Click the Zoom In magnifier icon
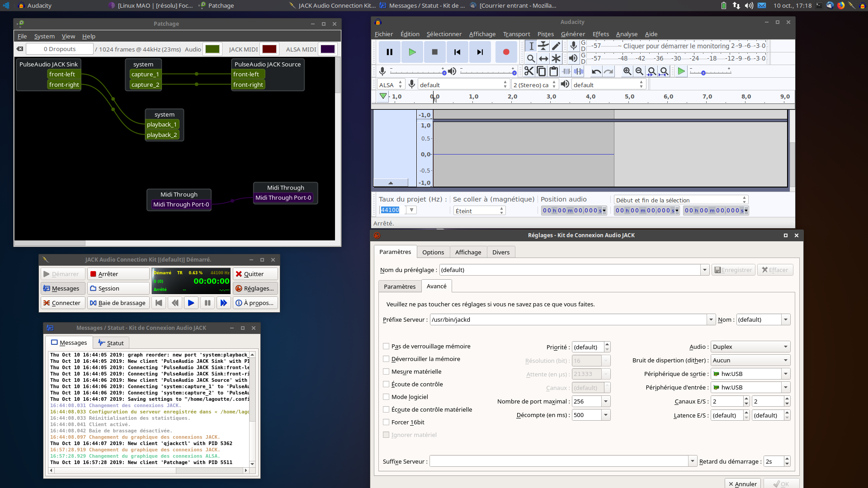Viewport: 868px width, 488px height. click(x=627, y=71)
